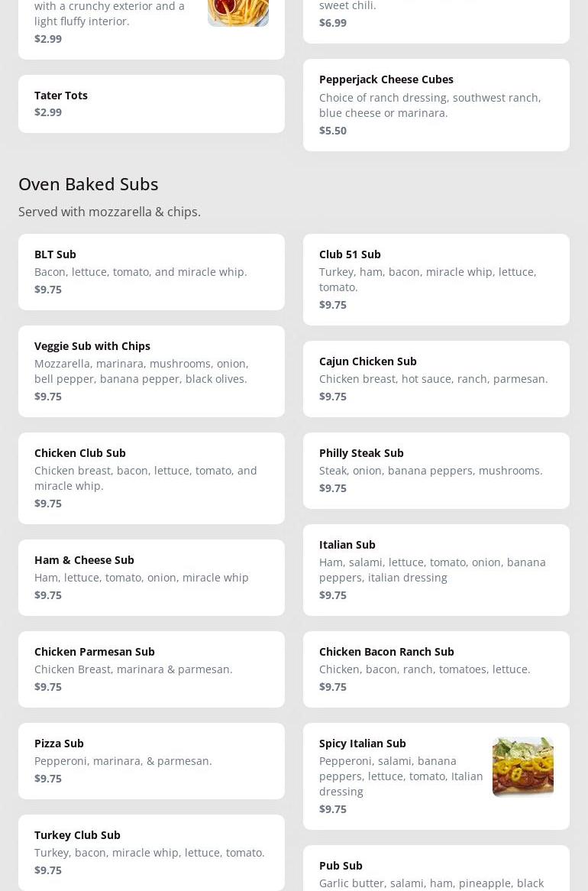Select the Cajun Chicken Sub item
This screenshot has width=588, height=891.
(x=435, y=378)
